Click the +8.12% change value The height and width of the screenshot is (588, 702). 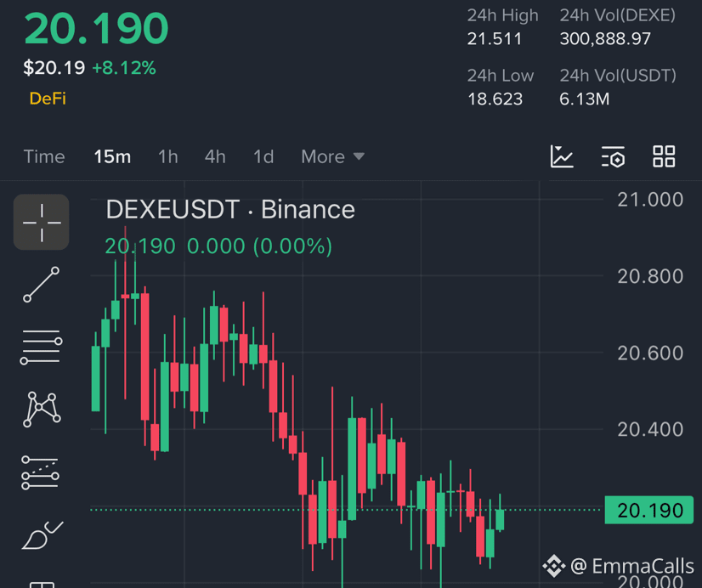pyautogui.click(x=124, y=68)
